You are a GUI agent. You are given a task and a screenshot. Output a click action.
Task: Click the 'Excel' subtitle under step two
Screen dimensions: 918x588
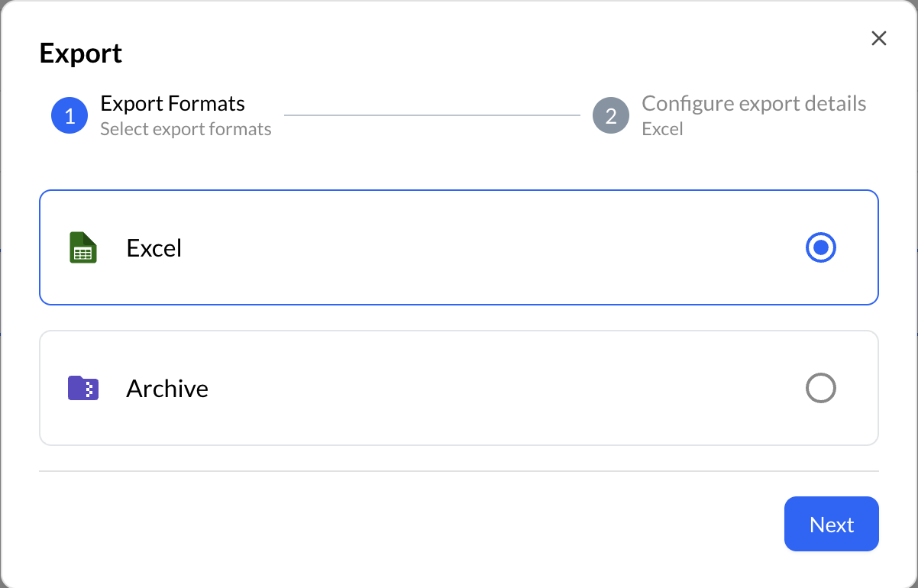tap(661, 129)
